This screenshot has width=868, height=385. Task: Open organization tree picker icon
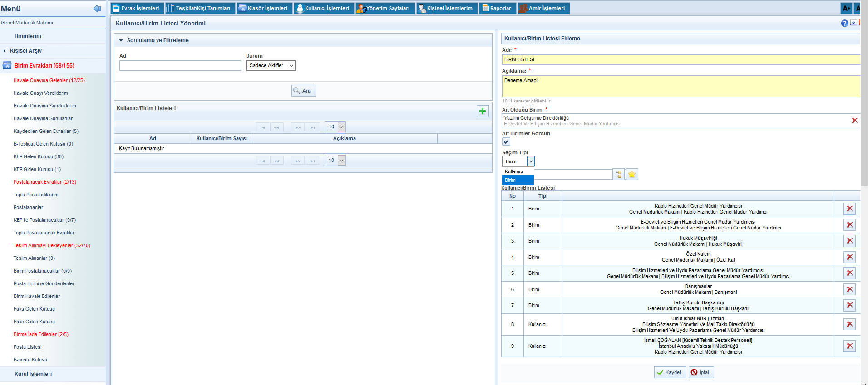pos(618,174)
